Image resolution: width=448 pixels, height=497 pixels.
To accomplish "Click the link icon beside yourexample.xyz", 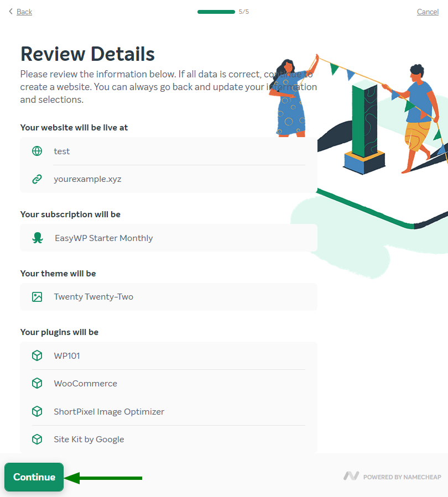I will 37,179.
